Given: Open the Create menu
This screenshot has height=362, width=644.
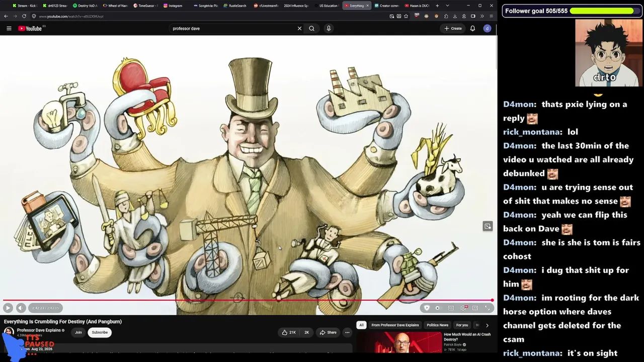Looking at the screenshot, I should (453, 29).
